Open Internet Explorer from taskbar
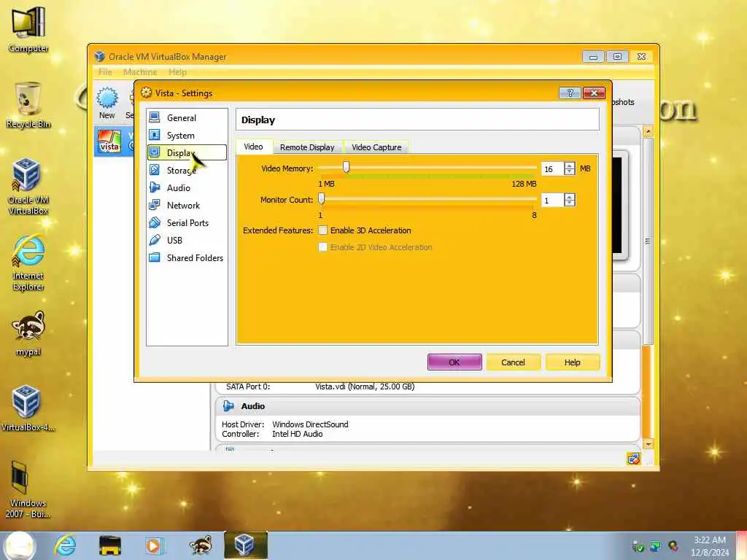Viewport: 747px width, 560px height. 65,545
